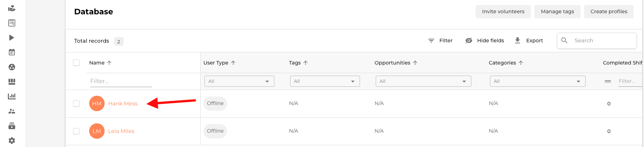
Task: Click the Invite volunteers button
Action: coord(503,11)
